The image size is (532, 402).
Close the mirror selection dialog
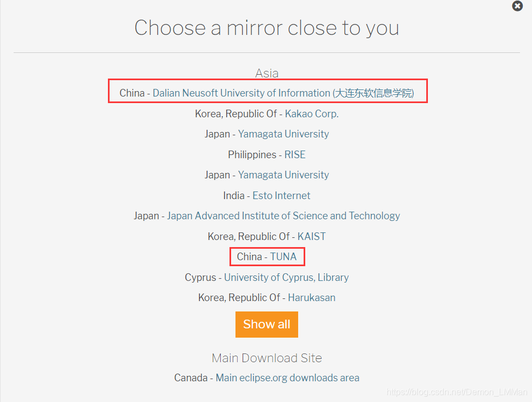tap(517, 6)
